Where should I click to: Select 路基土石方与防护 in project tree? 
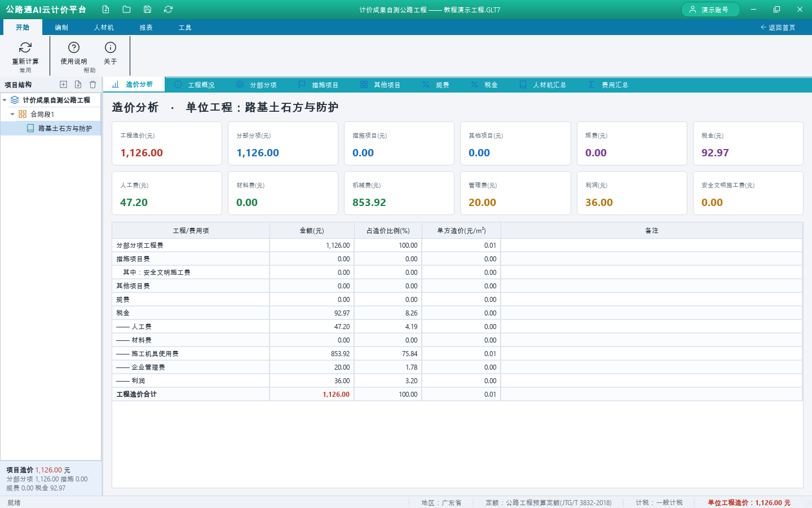[65, 128]
